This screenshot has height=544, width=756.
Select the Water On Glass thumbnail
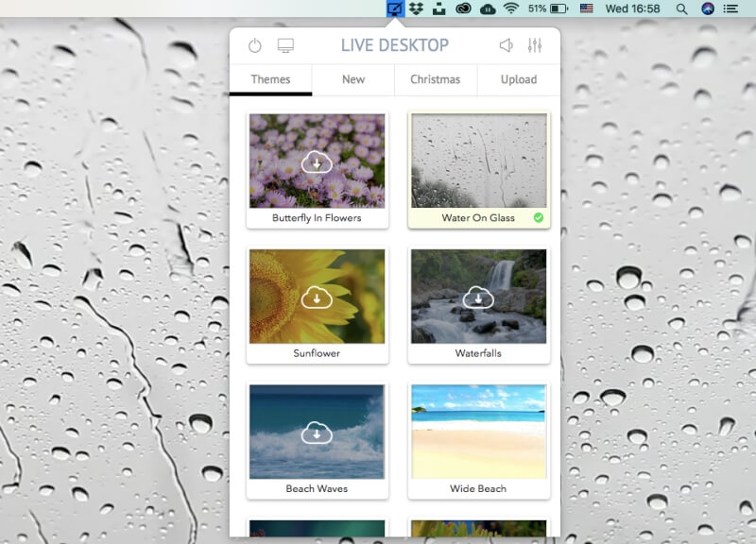coord(479,161)
